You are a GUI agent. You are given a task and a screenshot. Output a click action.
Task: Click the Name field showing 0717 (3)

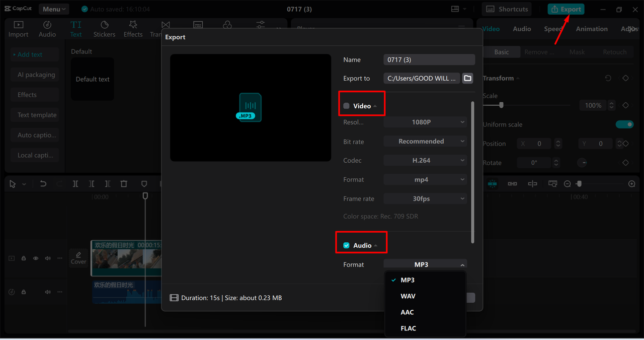429,59
